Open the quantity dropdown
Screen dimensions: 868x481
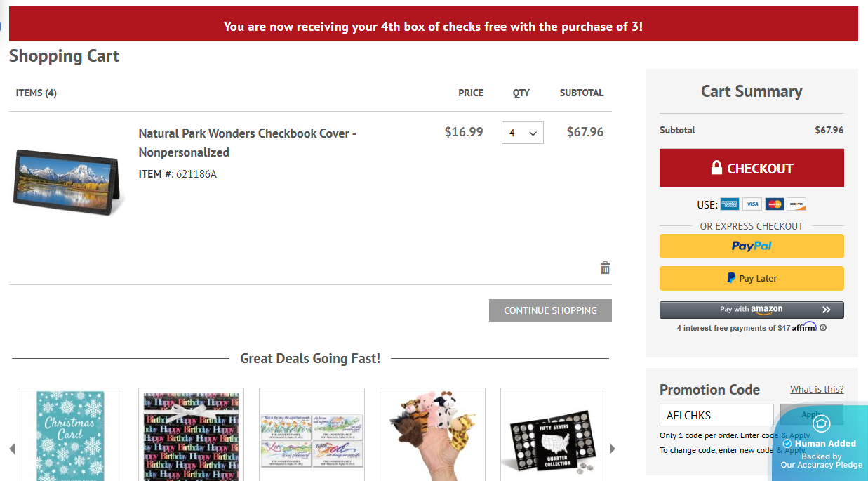click(x=522, y=133)
